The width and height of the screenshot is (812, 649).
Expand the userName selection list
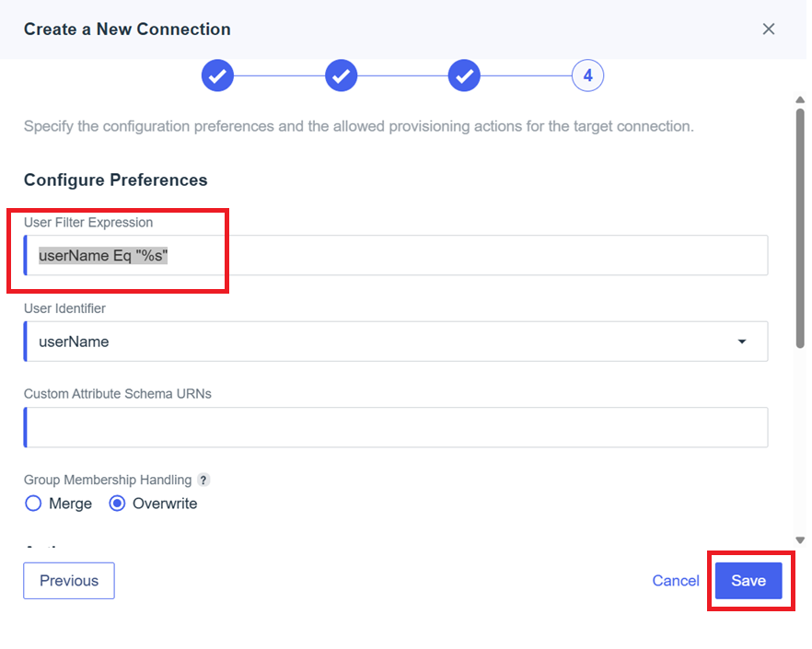pos(742,341)
